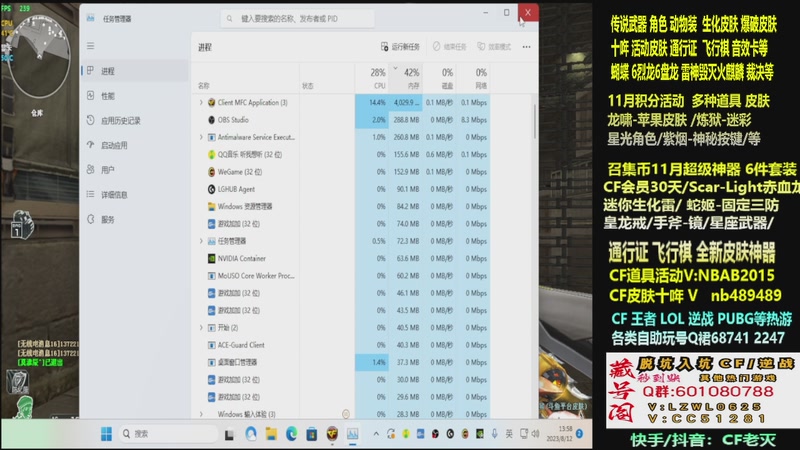Click the taskbar 搜索 box
800x450 pixels.
click(168, 434)
